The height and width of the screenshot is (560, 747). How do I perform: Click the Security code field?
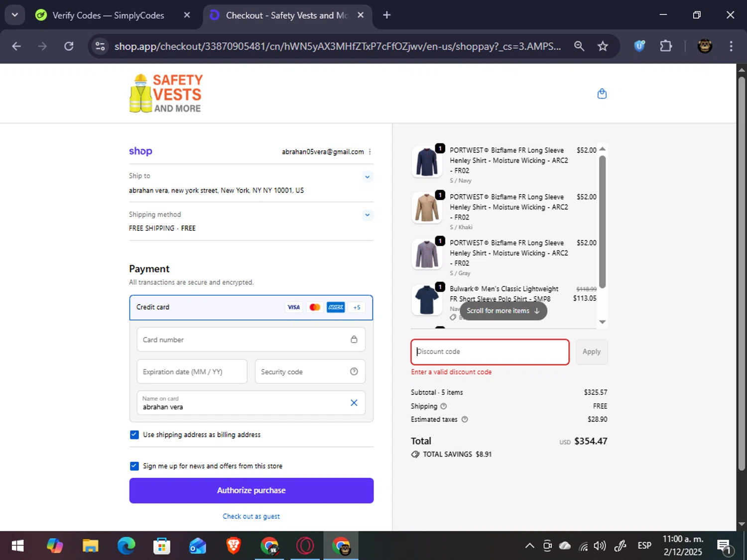click(x=310, y=371)
